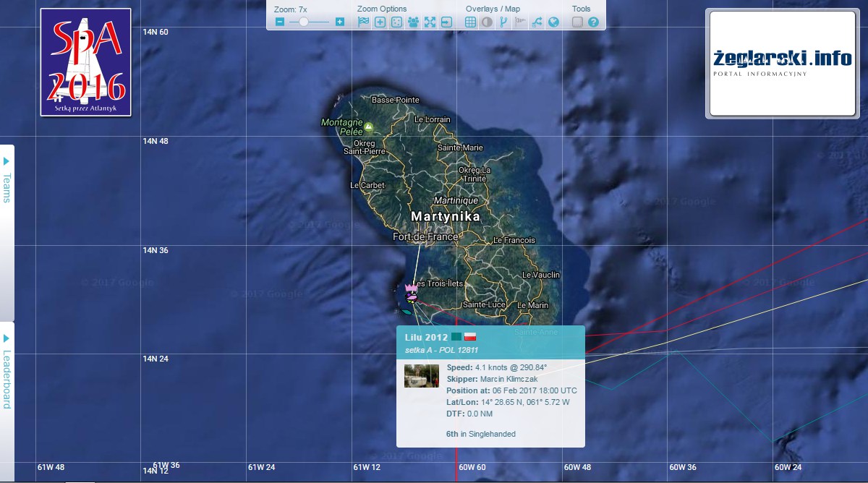Click the '14N 48' latitude grid label
Viewport: 868px width, 483px height.
pos(156,141)
